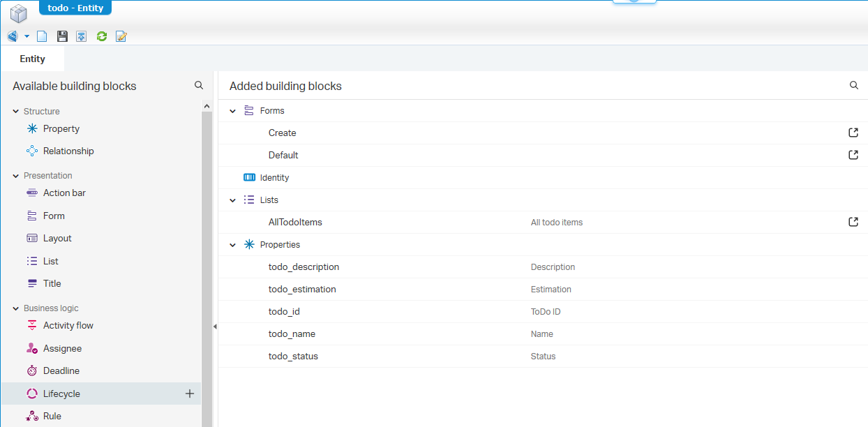Search added building blocks magnifier icon
The height and width of the screenshot is (427, 868).
click(x=854, y=85)
